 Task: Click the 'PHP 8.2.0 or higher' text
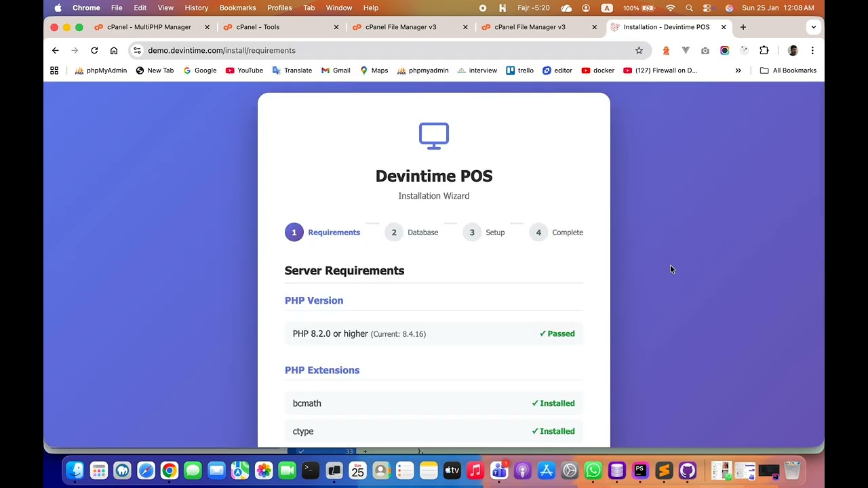(330, 334)
